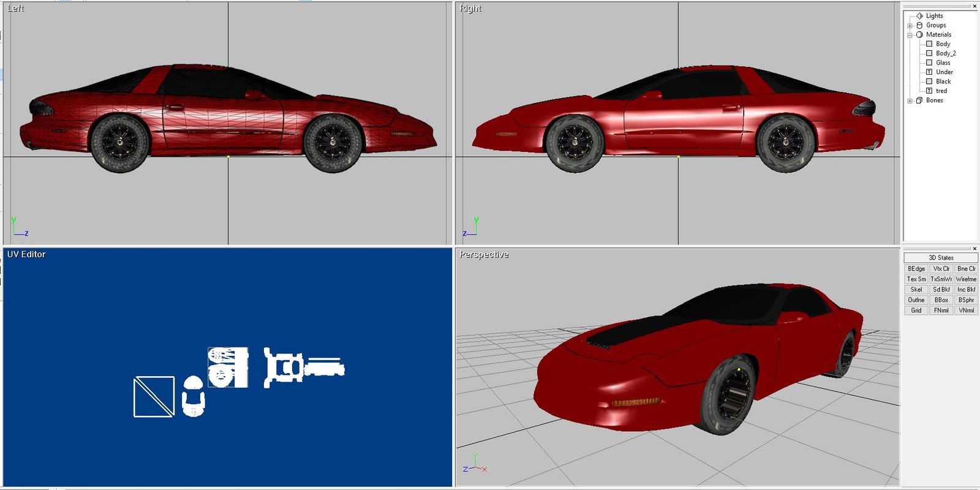This screenshot has width=980, height=490.
Task: Toggle Sd Bkf backface option
Action: pyautogui.click(x=941, y=290)
